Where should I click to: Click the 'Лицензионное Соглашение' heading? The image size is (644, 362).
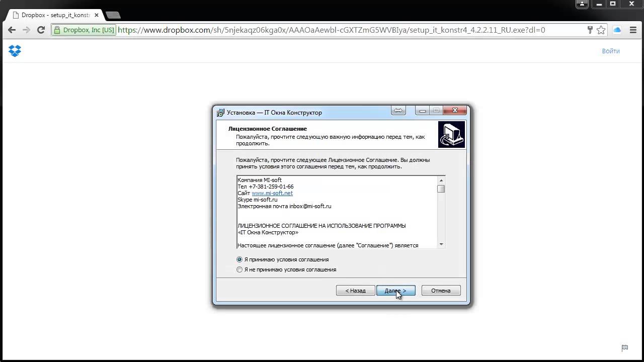click(x=268, y=129)
